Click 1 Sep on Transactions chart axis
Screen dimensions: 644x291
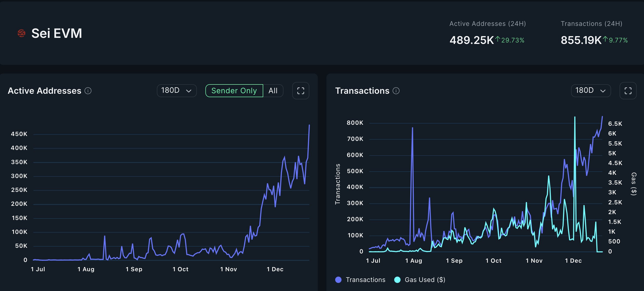pyautogui.click(x=454, y=261)
